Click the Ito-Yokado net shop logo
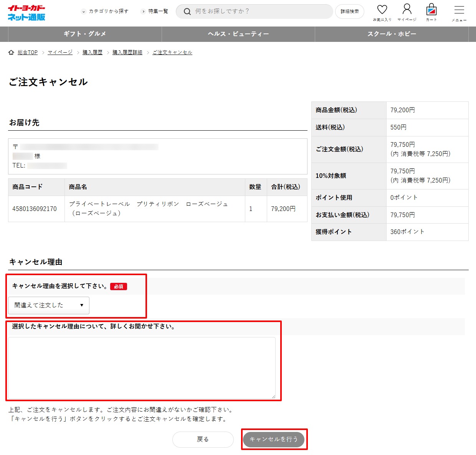Screen dimensions: 476x455 click(26, 13)
